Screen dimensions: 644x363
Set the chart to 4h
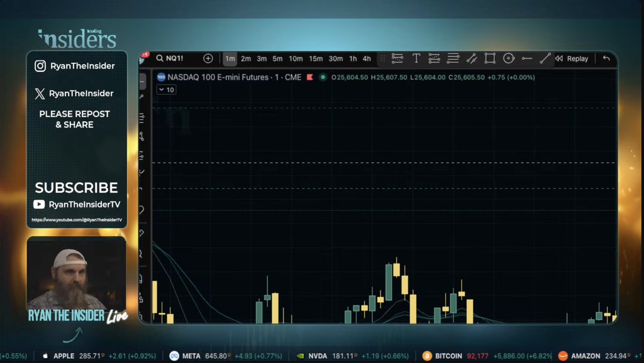click(367, 58)
